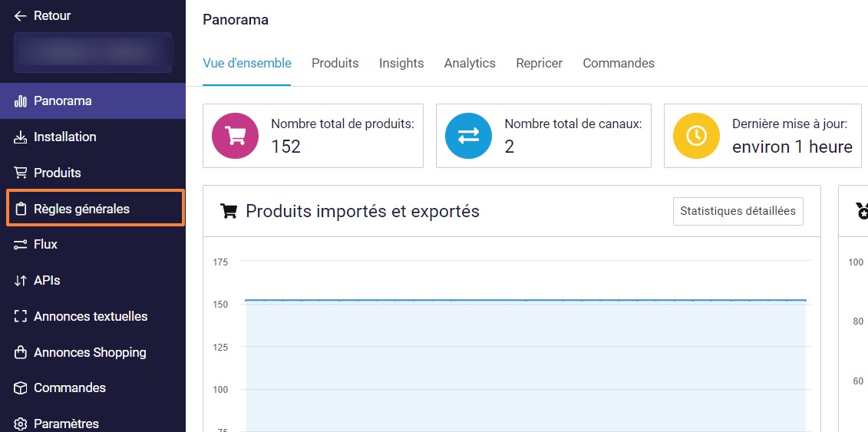Screen dimensions: 868x432
Task: Click the blue line in the products chart
Action: tap(525, 300)
